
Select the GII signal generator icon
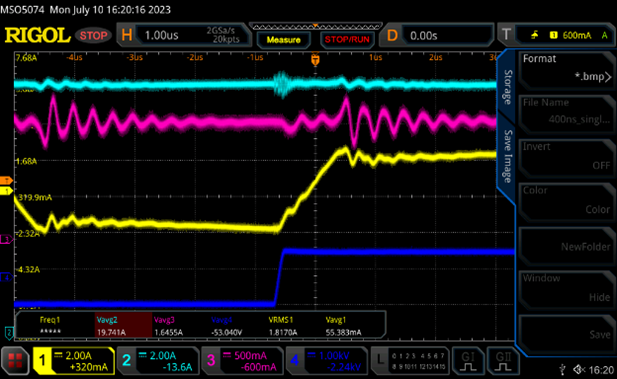coord(503,361)
